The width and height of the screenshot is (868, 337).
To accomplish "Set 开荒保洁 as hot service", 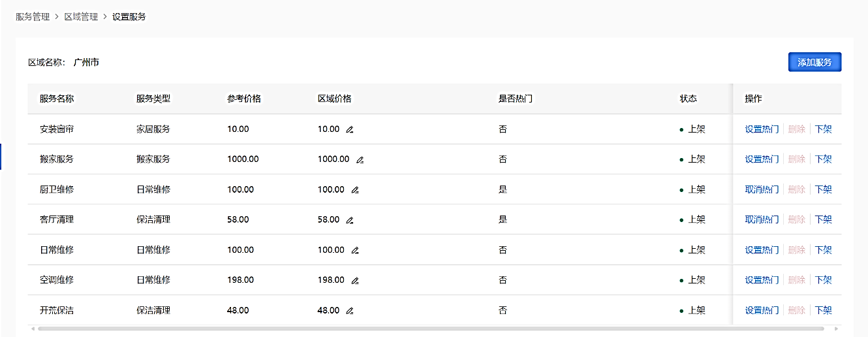I will [x=762, y=310].
